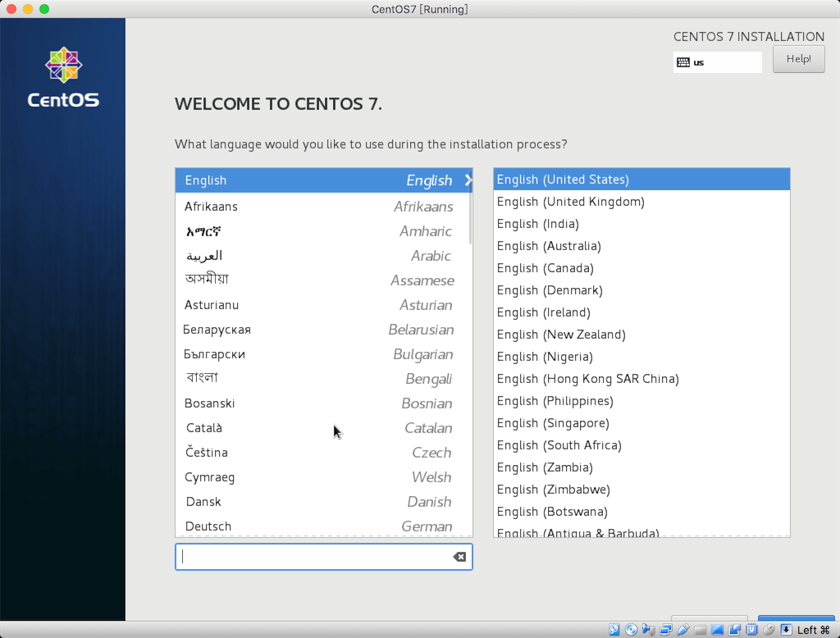Click the network adapters icon in status bar

tap(666, 630)
